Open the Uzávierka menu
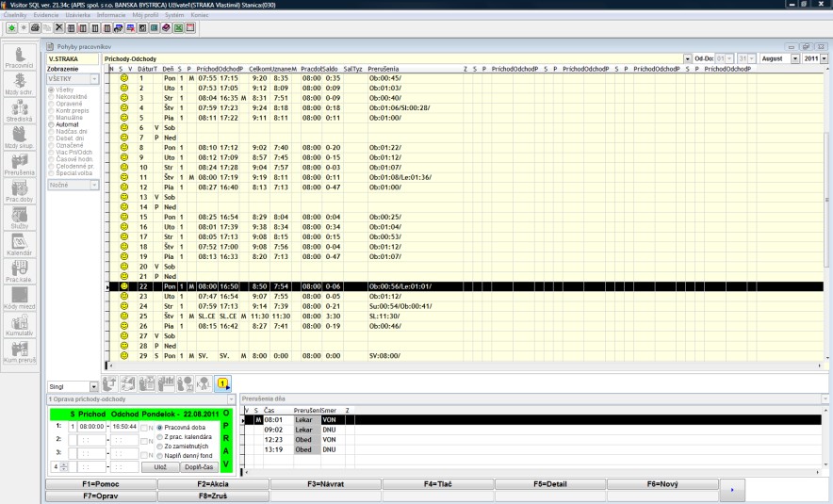 coord(78,16)
